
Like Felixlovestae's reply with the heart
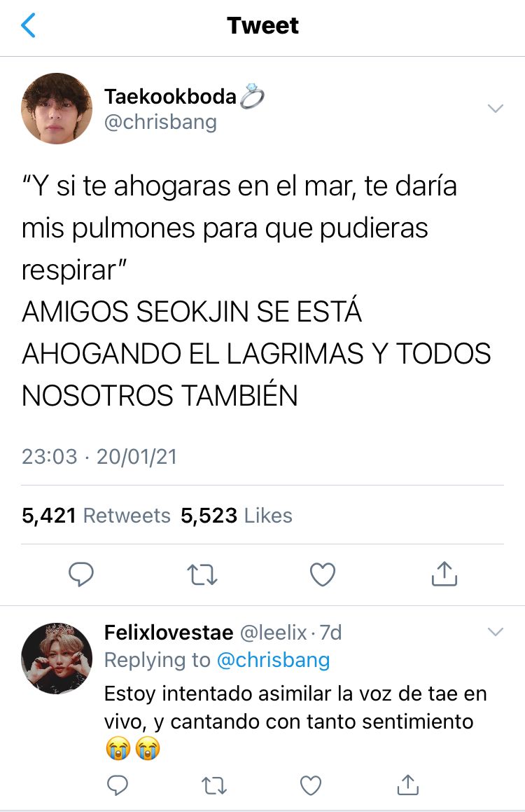pyautogui.click(x=311, y=785)
